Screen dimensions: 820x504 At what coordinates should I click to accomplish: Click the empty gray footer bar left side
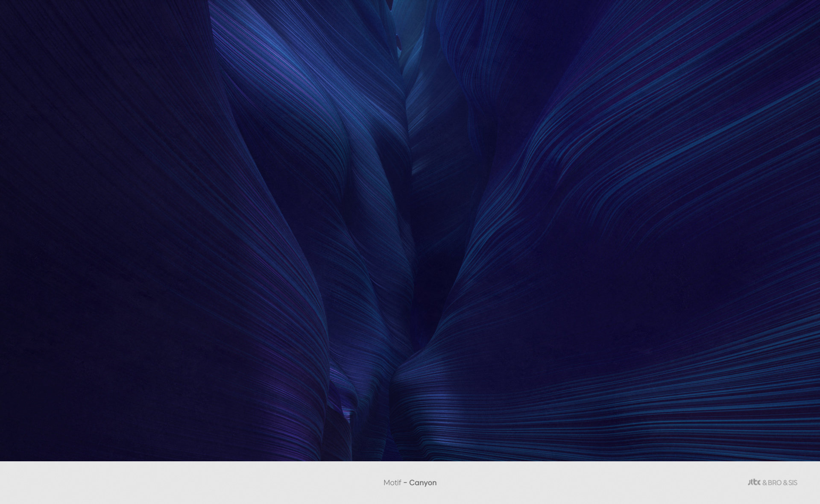128,483
